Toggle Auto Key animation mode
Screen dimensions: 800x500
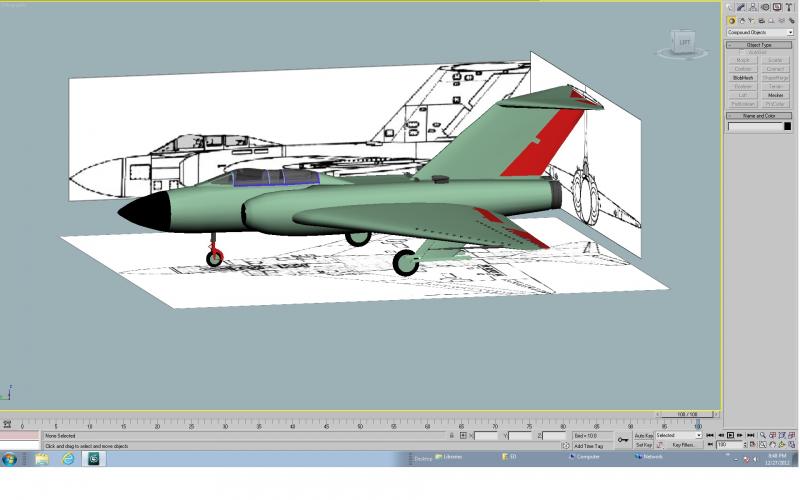coord(643,436)
